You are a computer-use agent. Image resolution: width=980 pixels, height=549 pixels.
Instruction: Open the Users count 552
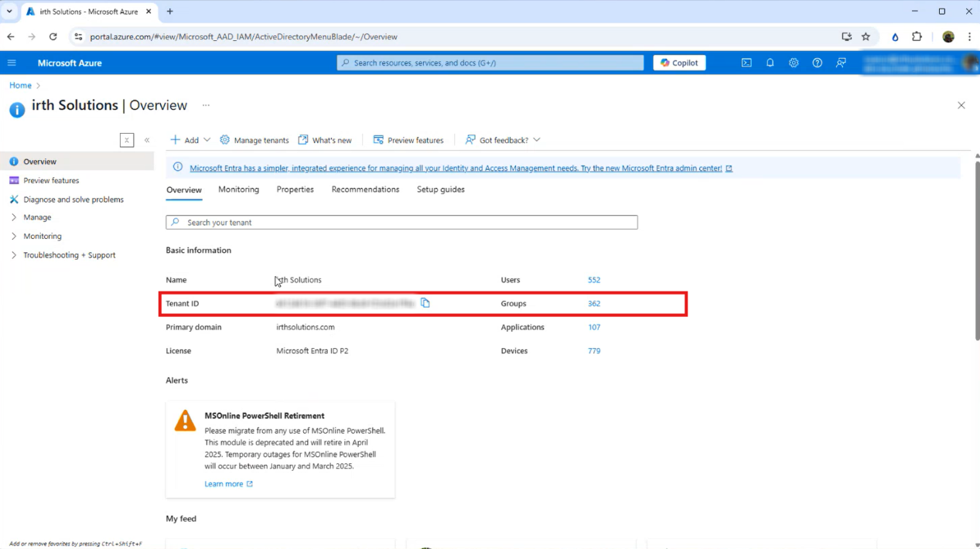pos(594,280)
